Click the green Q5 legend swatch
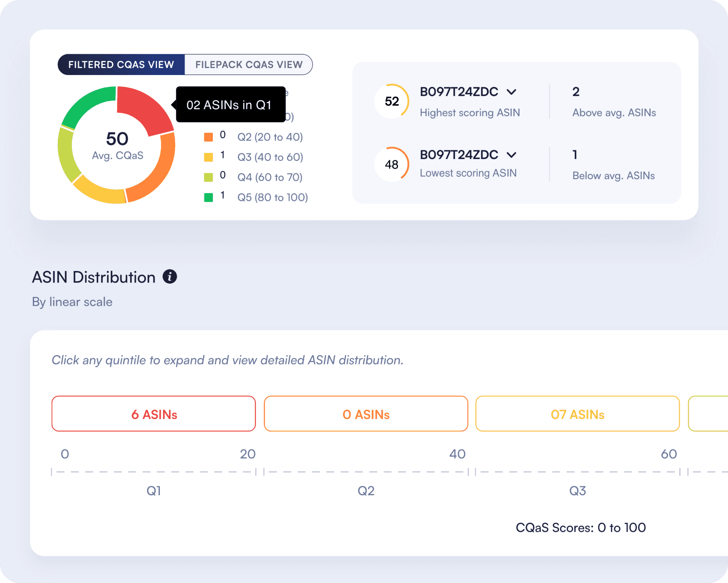 [x=209, y=197]
